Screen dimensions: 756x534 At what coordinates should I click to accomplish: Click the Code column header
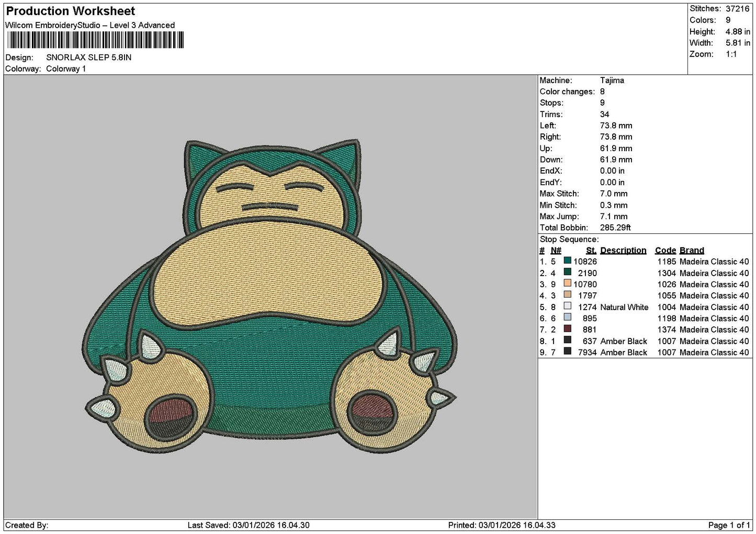click(665, 251)
